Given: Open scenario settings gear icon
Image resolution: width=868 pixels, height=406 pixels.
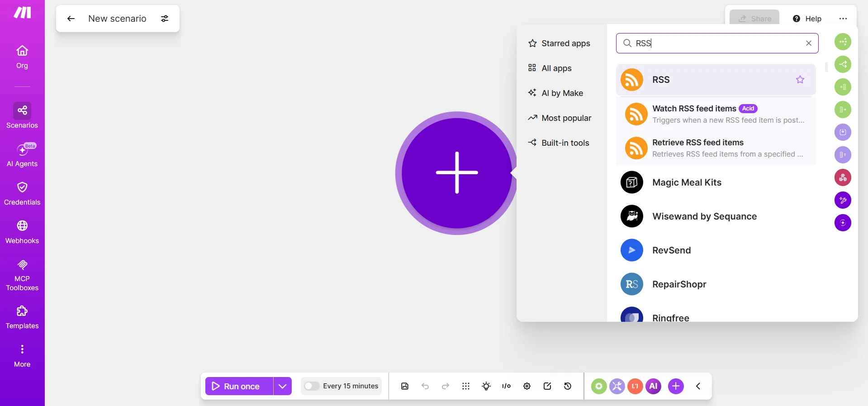Looking at the screenshot, I should coord(527,386).
